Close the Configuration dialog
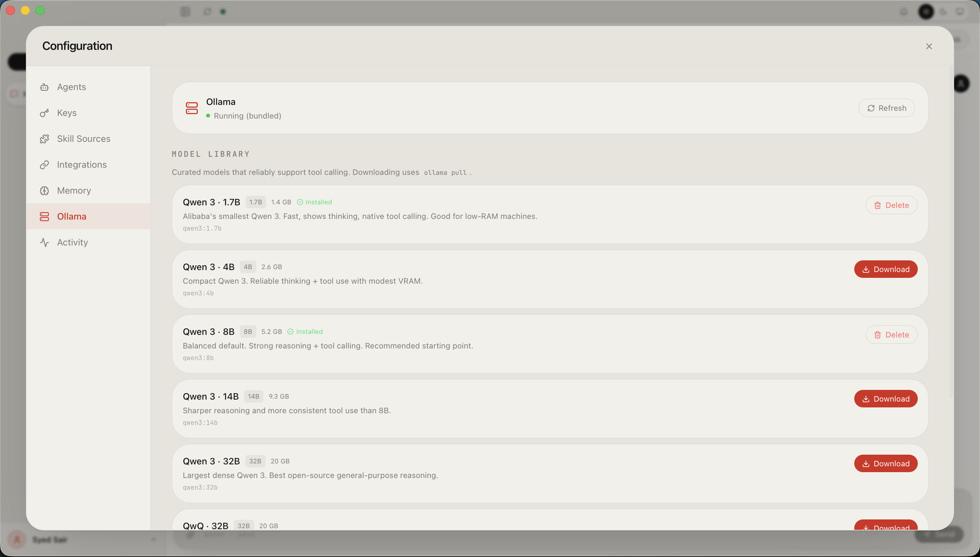 [x=929, y=46]
